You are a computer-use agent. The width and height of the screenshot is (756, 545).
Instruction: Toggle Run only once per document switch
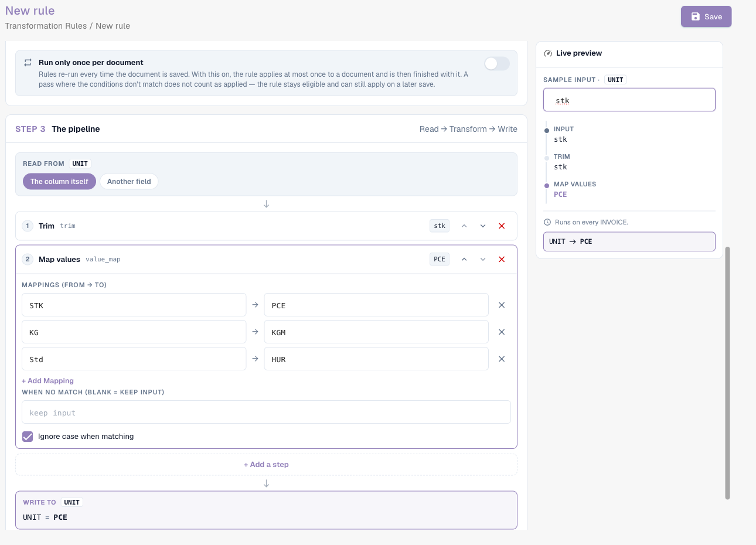(496, 63)
